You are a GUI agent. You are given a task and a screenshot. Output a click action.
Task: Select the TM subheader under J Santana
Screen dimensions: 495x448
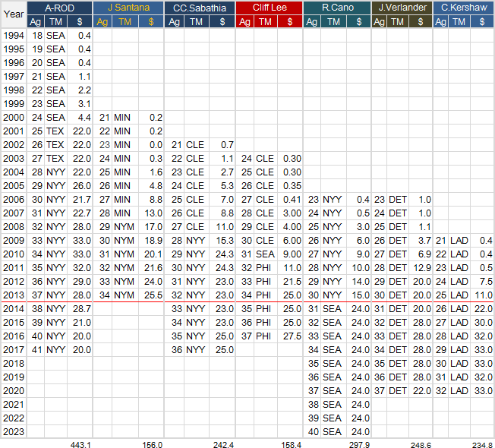point(125,22)
